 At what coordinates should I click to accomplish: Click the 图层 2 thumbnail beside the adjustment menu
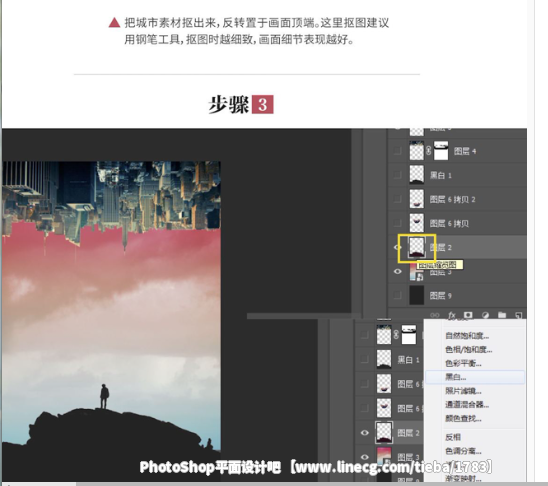coord(384,433)
